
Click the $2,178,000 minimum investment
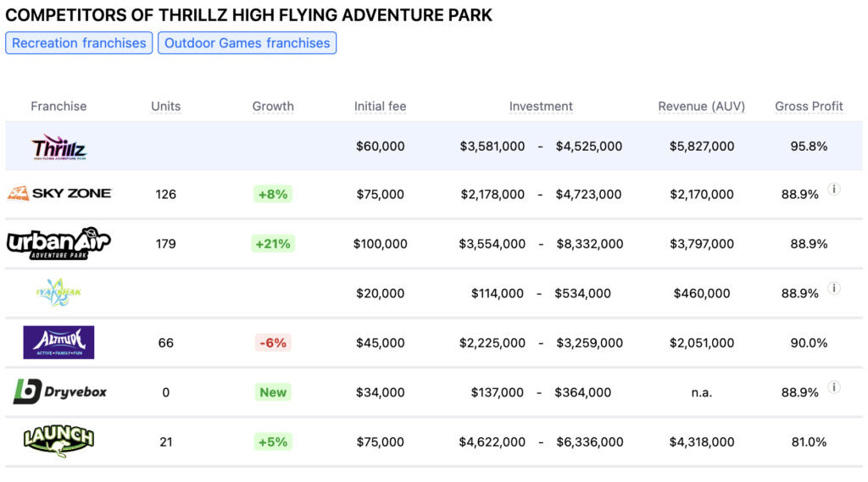pyautogui.click(x=492, y=194)
